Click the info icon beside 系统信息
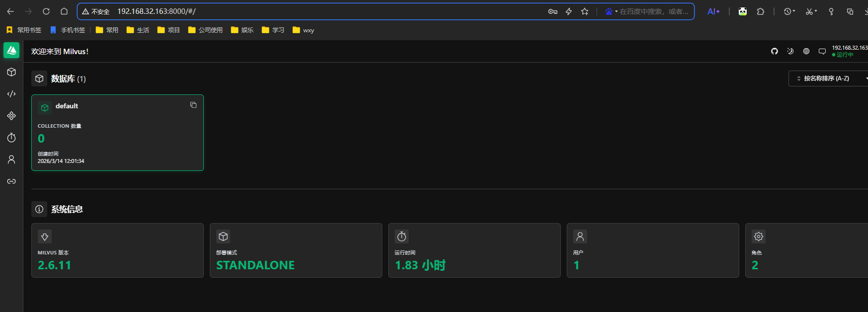 (39, 209)
